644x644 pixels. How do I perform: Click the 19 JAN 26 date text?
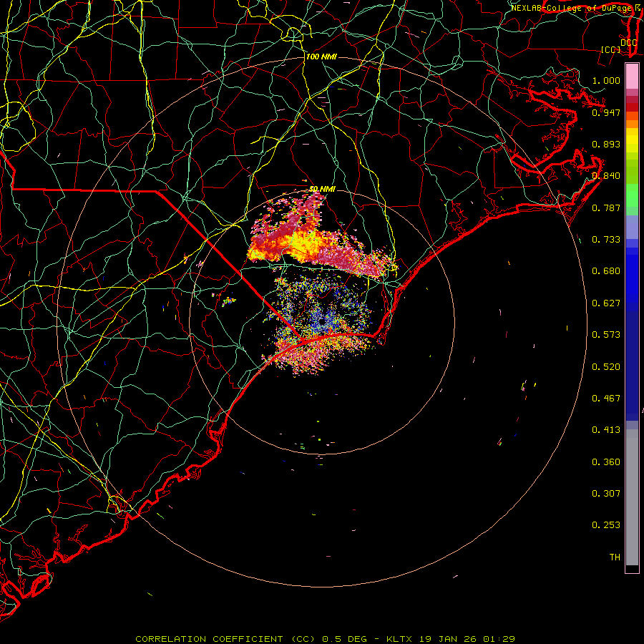click(448, 639)
